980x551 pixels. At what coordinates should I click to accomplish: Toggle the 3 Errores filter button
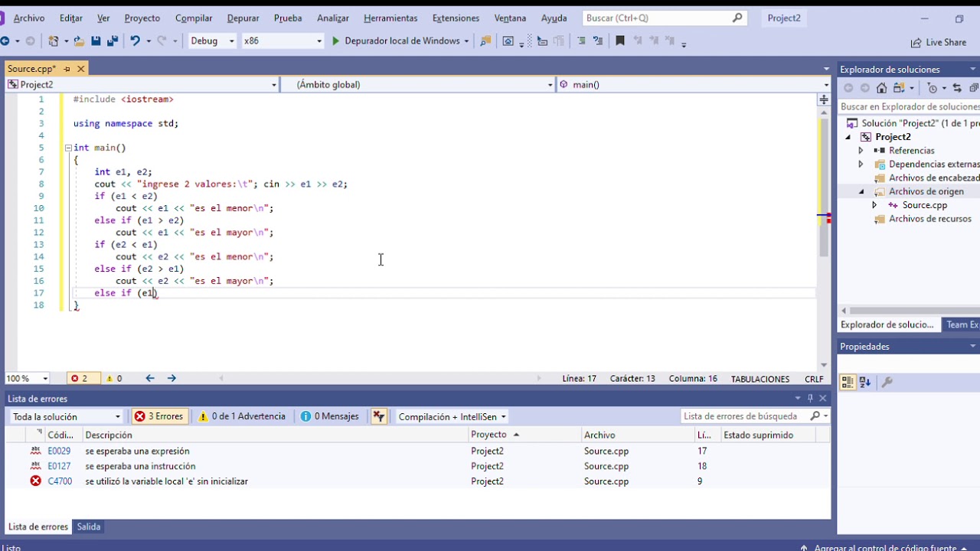point(159,416)
